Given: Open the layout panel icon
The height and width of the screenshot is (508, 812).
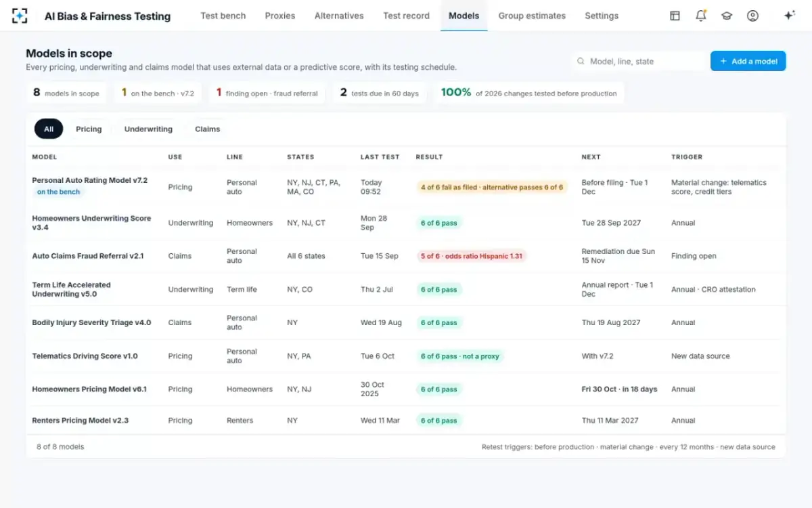Looking at the screenshot, I should pyautogui.click(x=675, y=16).
